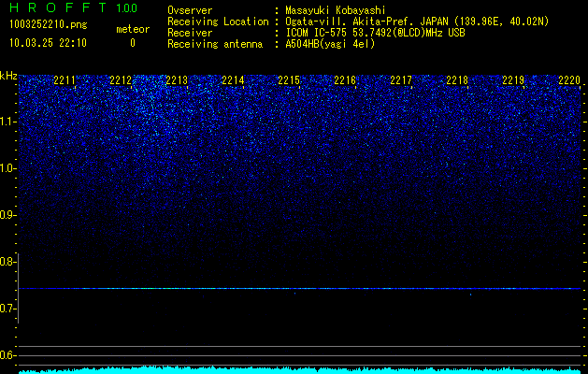Click the 0.9 kHz axis label
588x374 pixels.
[7, 215]
